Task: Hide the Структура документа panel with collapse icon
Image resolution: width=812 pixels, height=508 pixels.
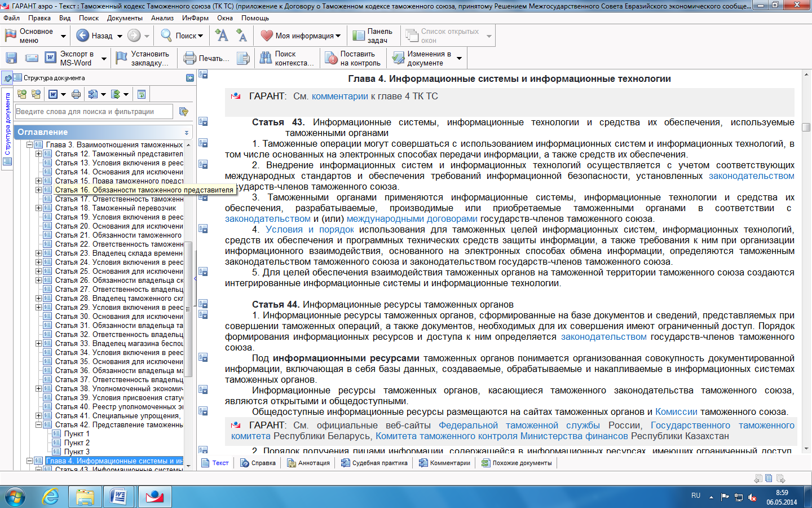Action: coord(190,78)
